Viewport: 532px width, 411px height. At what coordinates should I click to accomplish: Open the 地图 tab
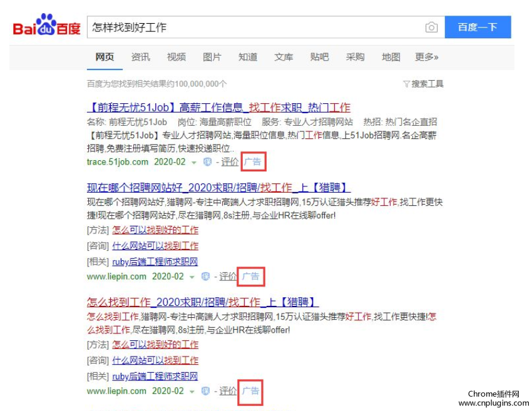point(391,57)
